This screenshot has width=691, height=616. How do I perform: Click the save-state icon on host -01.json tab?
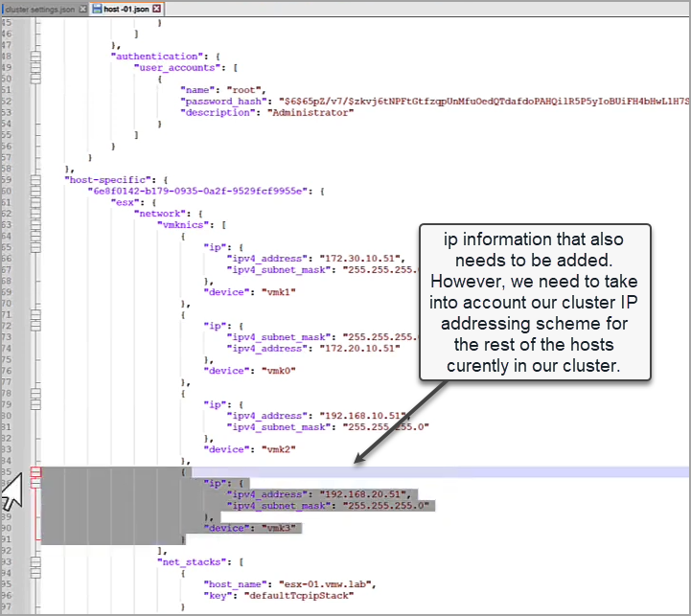[97, 9]
